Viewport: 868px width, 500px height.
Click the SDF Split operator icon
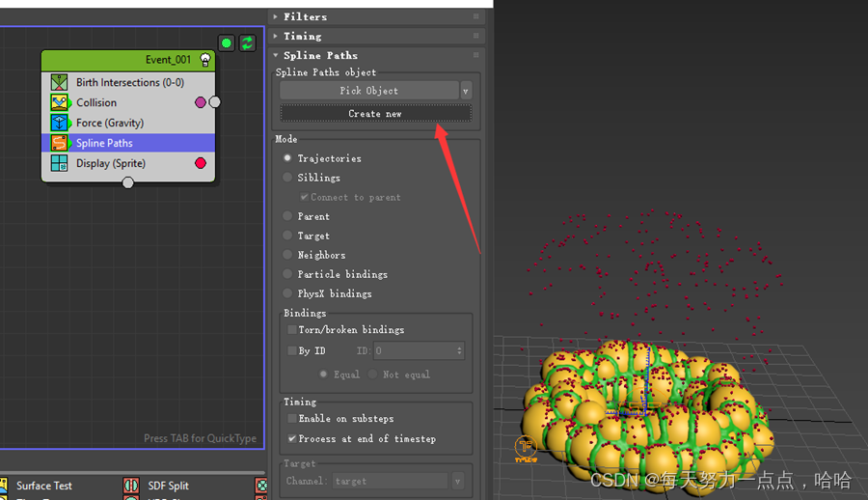click(131, 486)
